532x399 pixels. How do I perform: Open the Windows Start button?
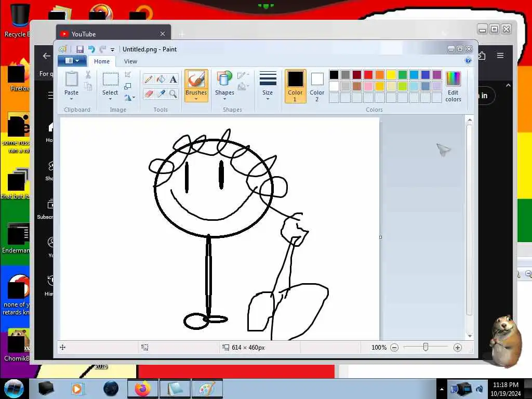[14, 389]
